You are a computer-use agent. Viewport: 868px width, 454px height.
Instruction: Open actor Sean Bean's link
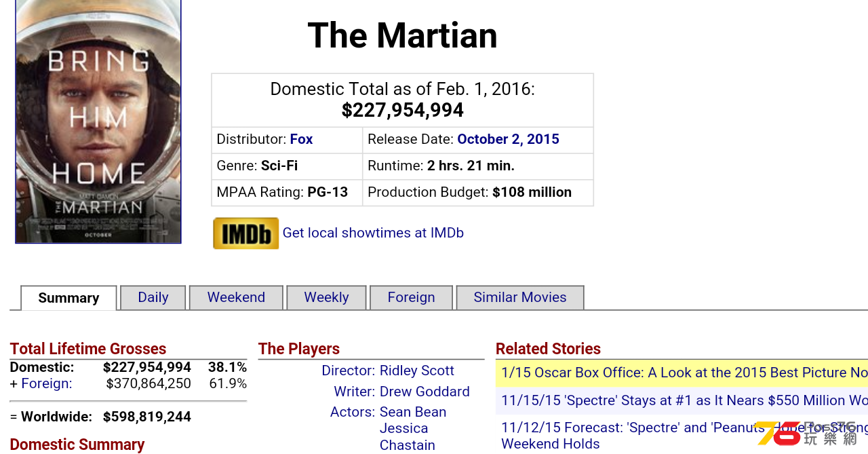point(413,412)
